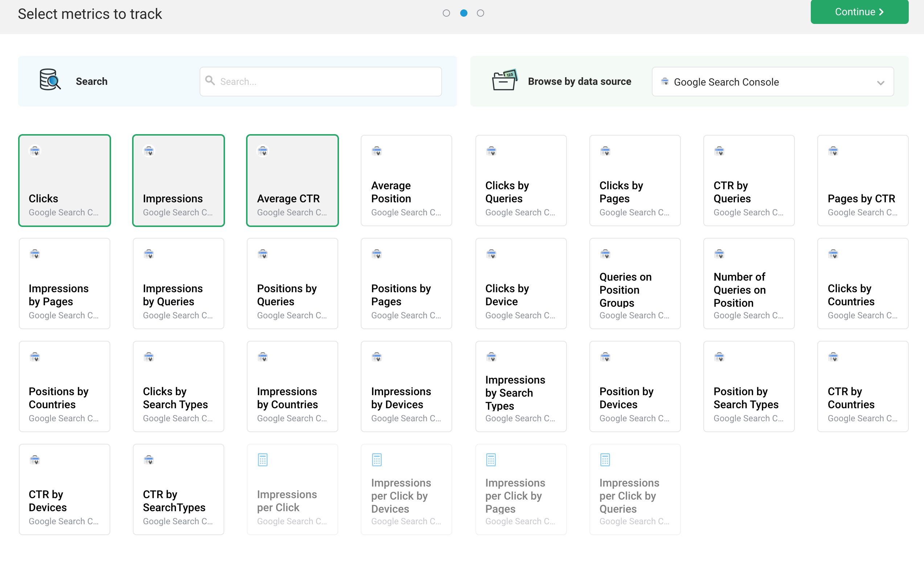Click the Impressions metric icon
924x575 pixels.
pyautogui.click(x=149, y=151)
